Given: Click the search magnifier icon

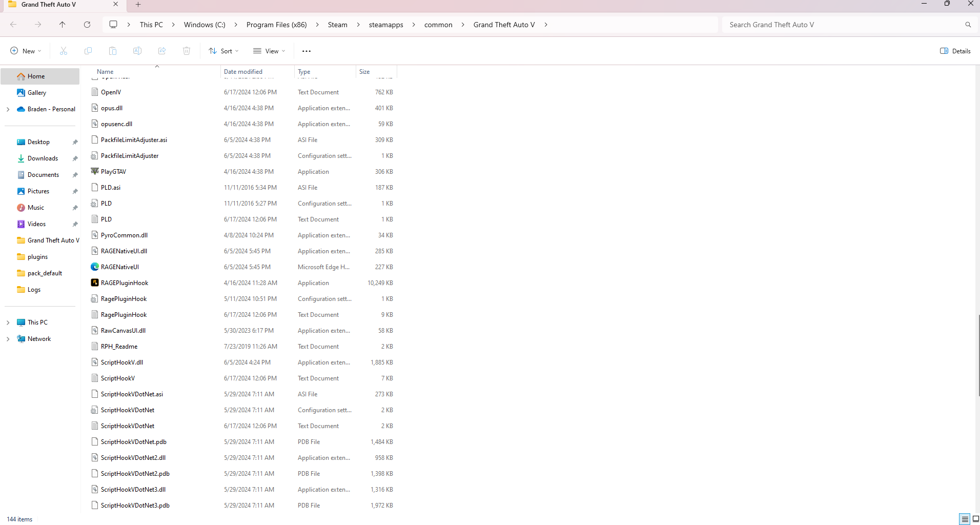Looking at the screenshot, I should pyautogui.click(x=968, y=25).
